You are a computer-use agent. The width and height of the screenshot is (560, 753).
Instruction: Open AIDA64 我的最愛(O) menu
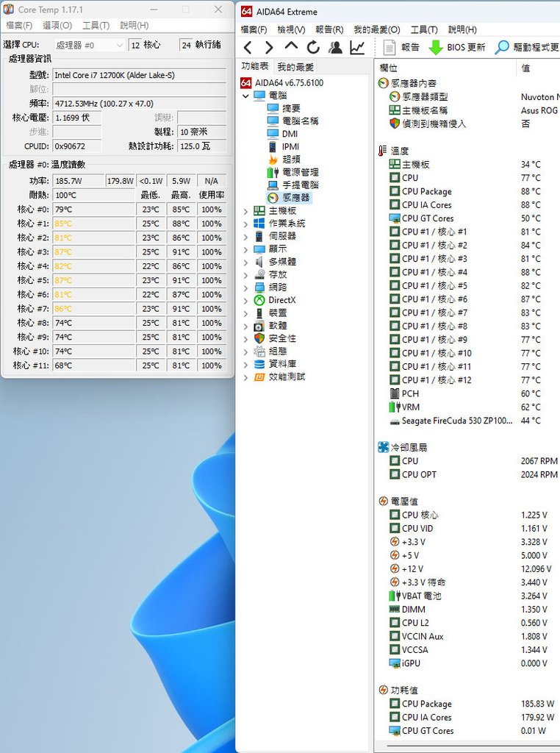pos(377,29)
